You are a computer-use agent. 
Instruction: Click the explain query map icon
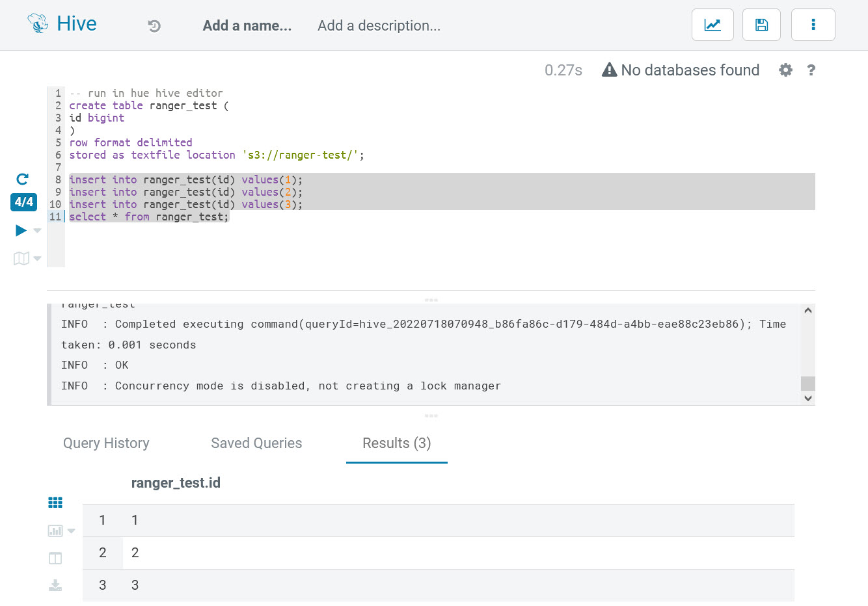click(21, 259)
